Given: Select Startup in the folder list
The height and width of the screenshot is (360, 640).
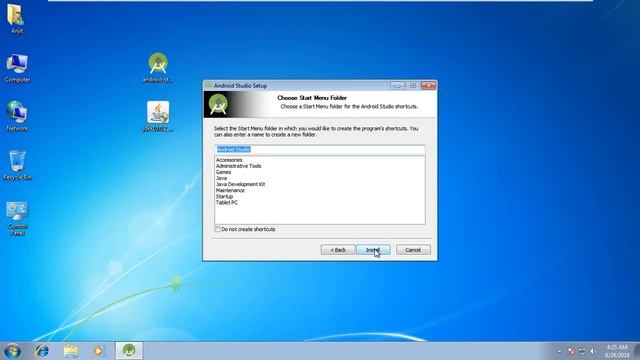Looking at the screenshot, I should [x=224, y=197].
